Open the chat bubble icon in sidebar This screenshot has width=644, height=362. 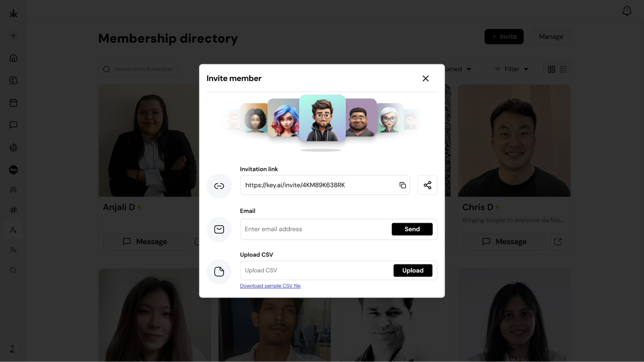click(14, 125)
